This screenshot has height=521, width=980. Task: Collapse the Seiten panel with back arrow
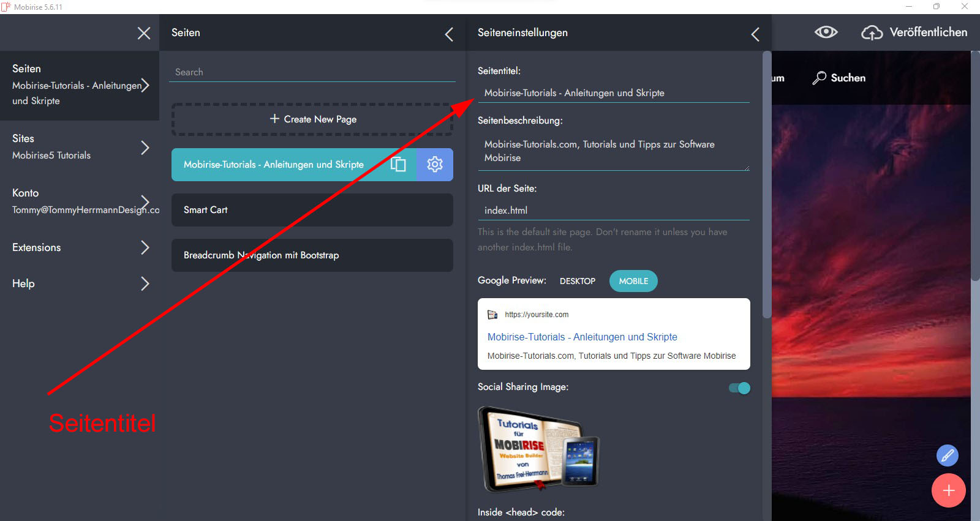tap(449, 34)
